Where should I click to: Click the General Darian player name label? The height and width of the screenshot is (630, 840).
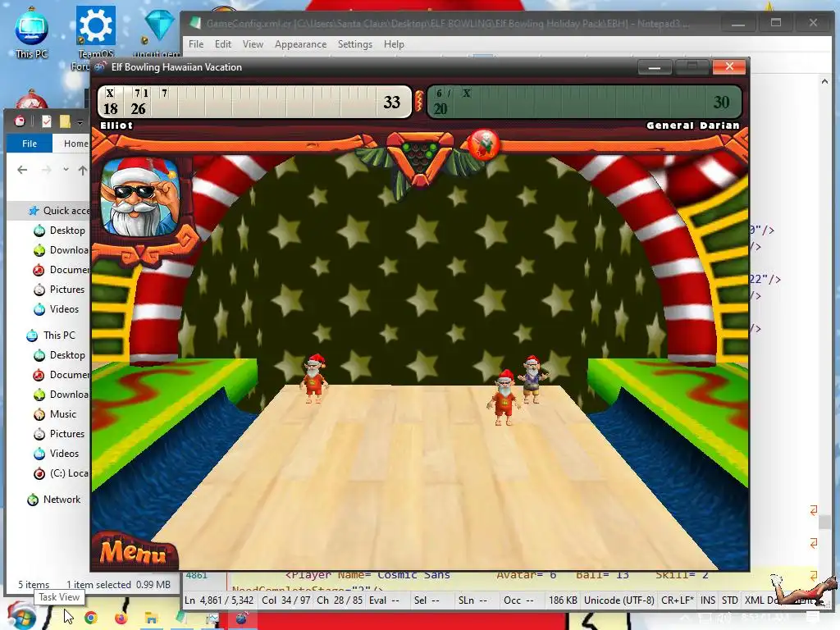pyautogui.click(x=692, y=126)
